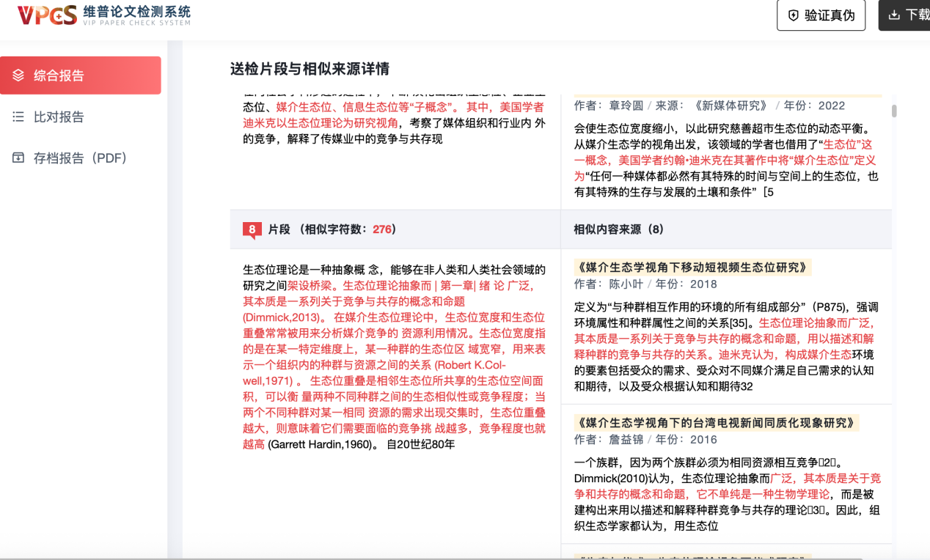Open source 《媒介生态学视角下的台湾电视新闻同质化现象研究》

pyautogui.click(x=717, y=423)
